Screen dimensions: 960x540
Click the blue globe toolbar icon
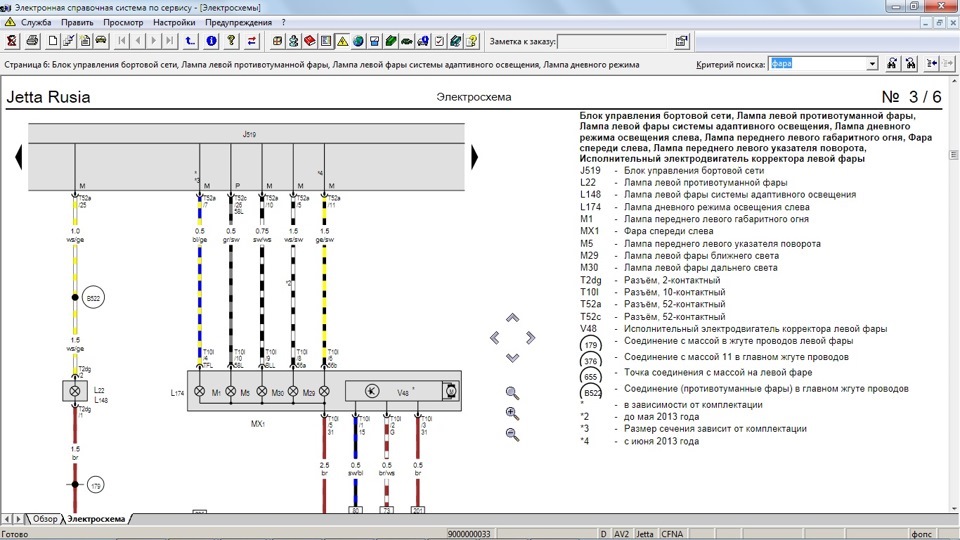click(358, 41)
